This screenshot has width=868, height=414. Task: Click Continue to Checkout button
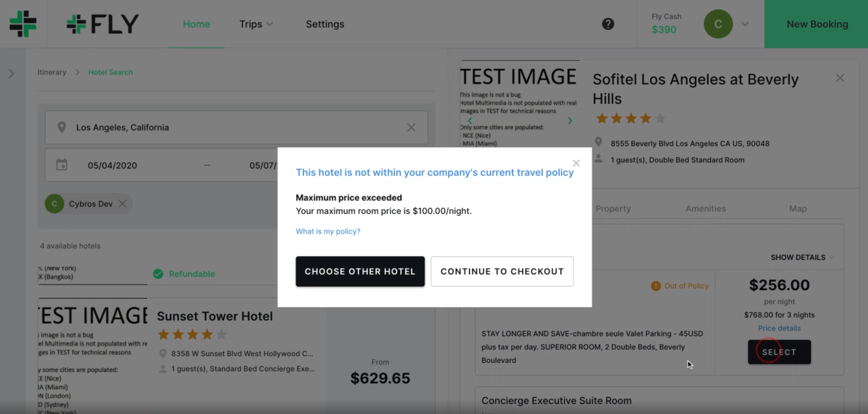tap(502, 271)
